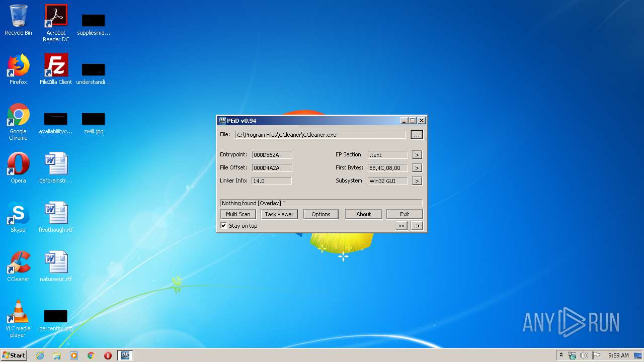644x362 pixels.
Task: Open the Start menu
Action: click(x=14, y=355)
